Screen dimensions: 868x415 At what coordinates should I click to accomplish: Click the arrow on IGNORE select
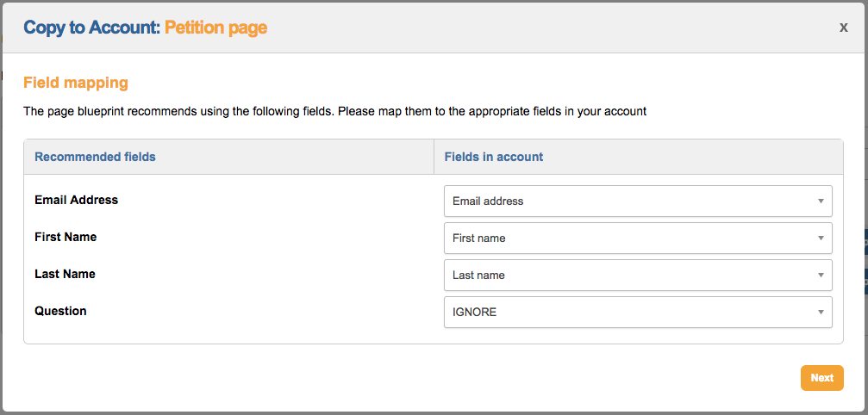[x=821, y=313]
